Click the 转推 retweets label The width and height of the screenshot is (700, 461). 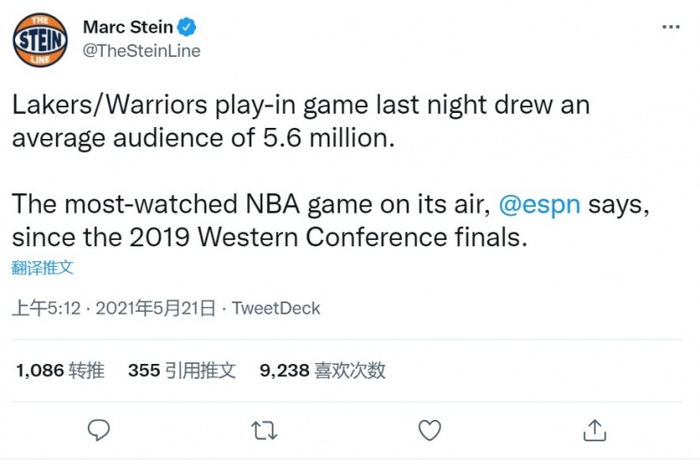tap(87, 370)
